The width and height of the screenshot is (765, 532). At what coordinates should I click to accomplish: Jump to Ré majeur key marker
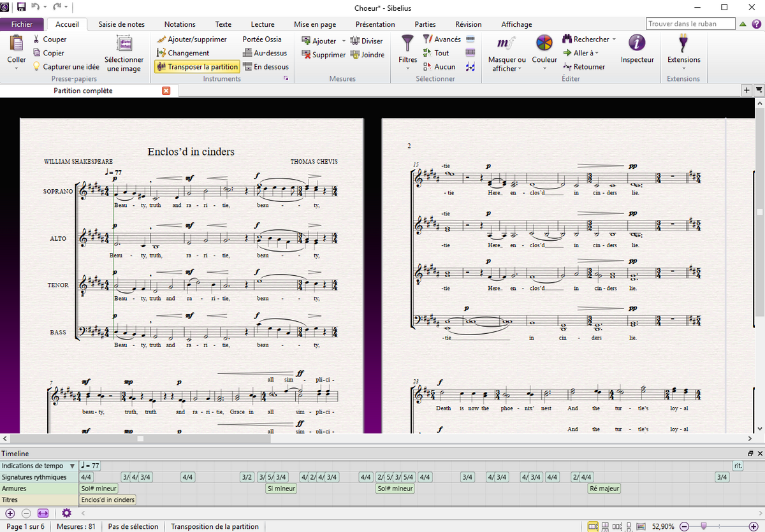click(604, 489)
